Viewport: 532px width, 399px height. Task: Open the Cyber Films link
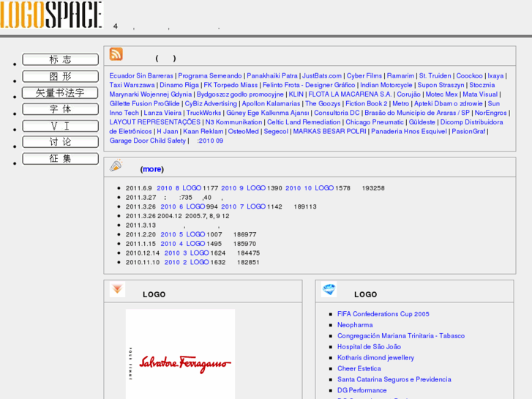point(364,75)
